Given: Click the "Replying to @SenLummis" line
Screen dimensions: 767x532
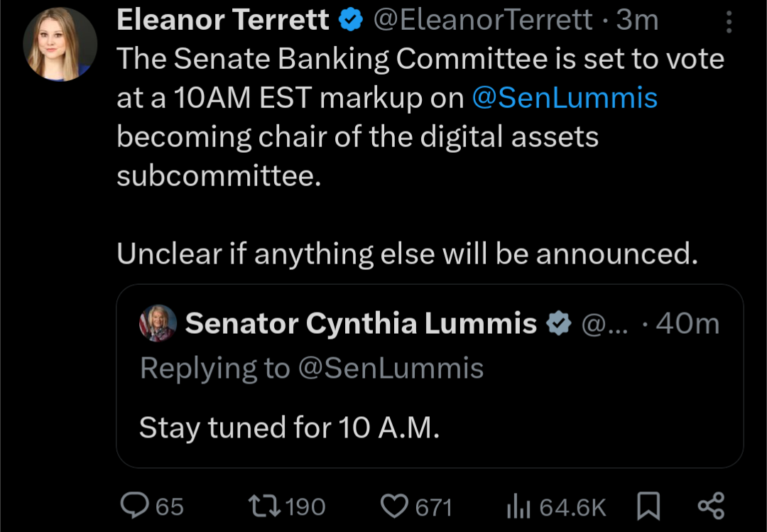Looking at the screenshot, I should click(311, 369).
